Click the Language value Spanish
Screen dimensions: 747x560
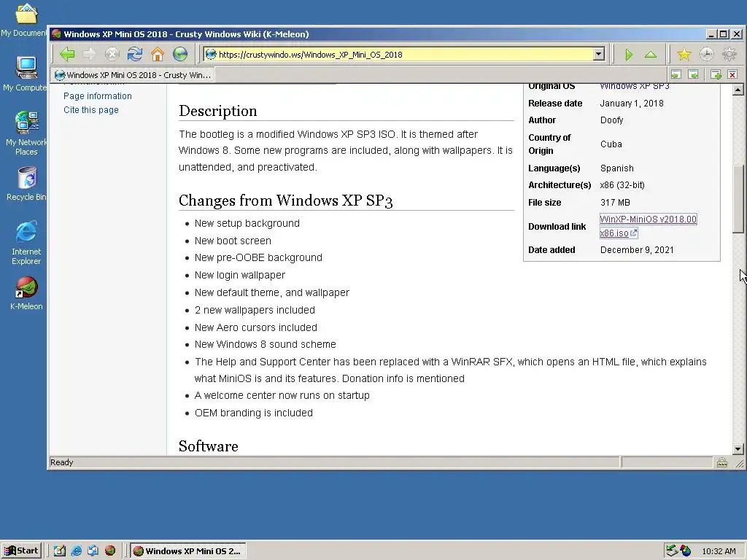click(617, 168)
